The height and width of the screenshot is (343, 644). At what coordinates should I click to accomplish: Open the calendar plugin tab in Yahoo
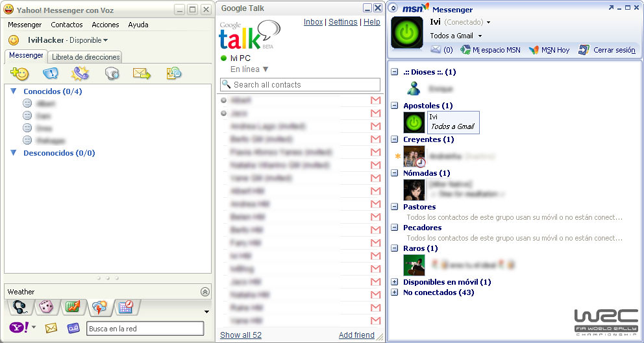click(126, 307)
